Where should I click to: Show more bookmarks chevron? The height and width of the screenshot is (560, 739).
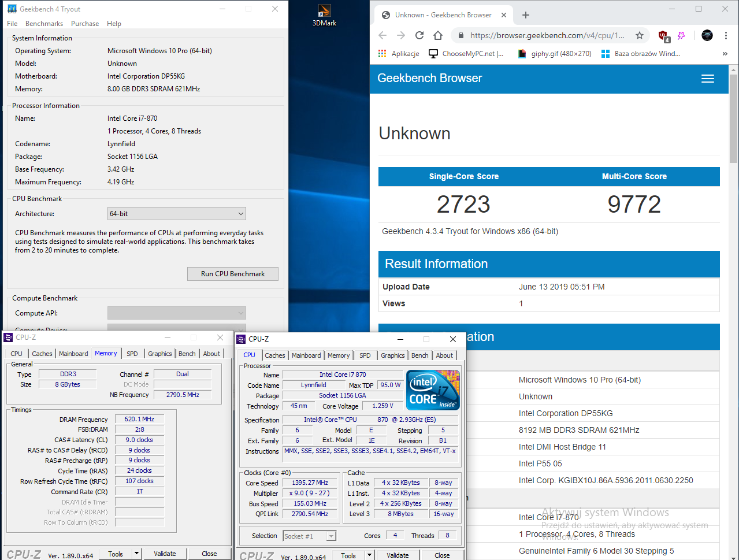pyautogui.click(x=725, y=53)
